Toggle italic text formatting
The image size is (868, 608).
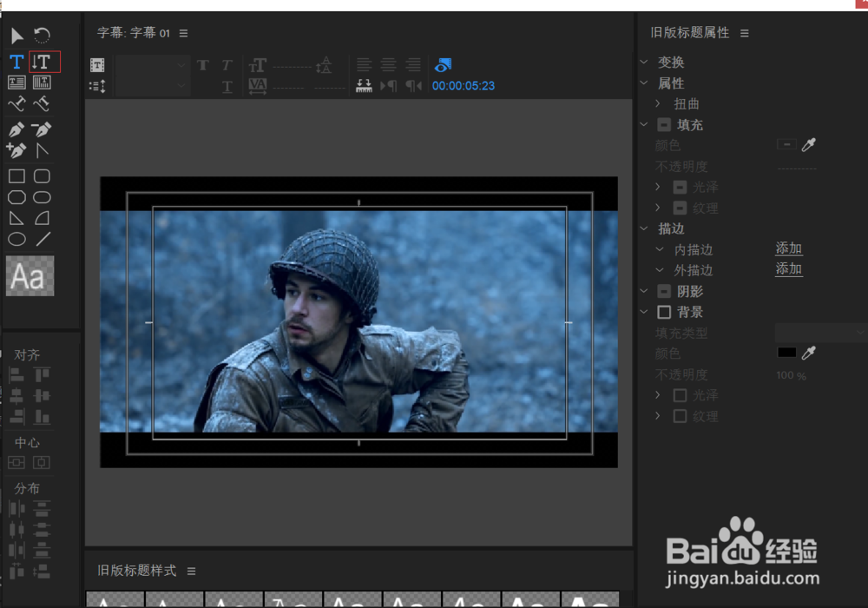227,65
